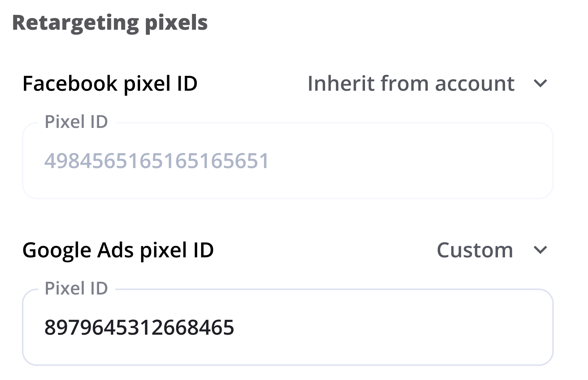Image resolution: width=588 pixels, height=380 pixels.
Task: Click the "Google Ads pixel ID" label
Action: coord(118,250)
